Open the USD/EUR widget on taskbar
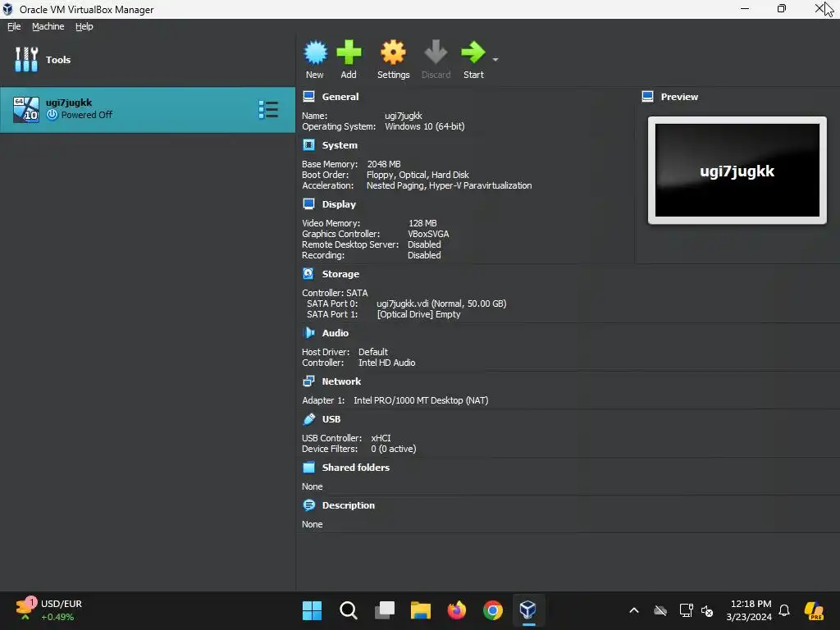This screenshot has height=630, width=840. 48,610
